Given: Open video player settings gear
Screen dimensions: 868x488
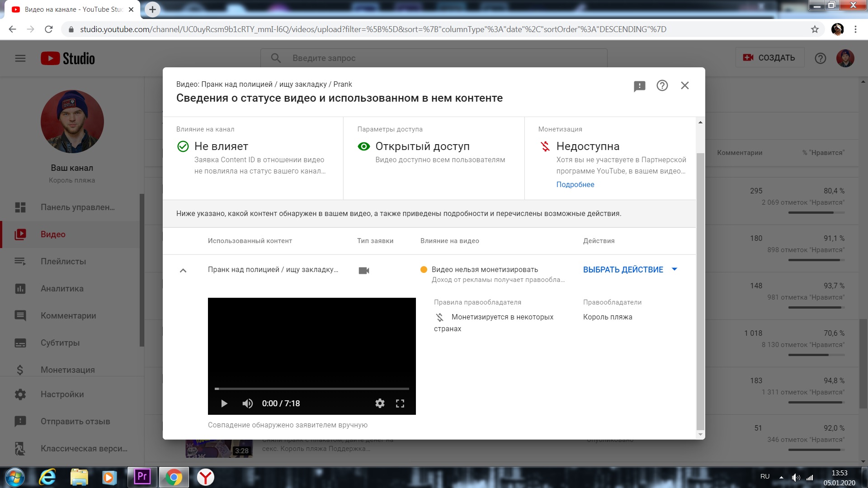Looking at the screenshot, I should coord(380,404).
